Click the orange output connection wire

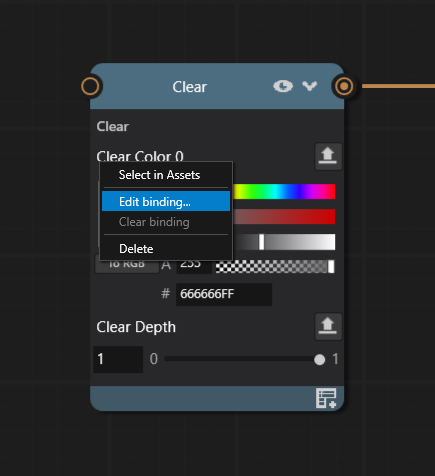pos(398,86)
